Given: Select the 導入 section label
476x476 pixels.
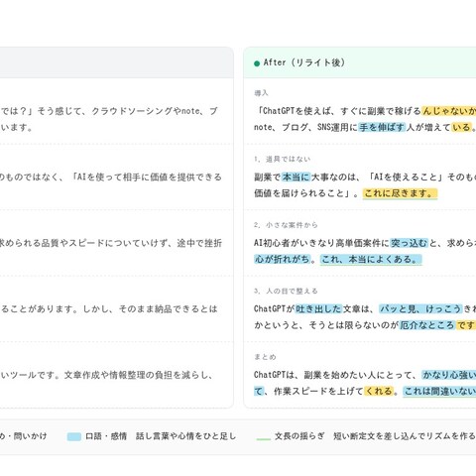Looking at the screenshot, I should point(261,93).
